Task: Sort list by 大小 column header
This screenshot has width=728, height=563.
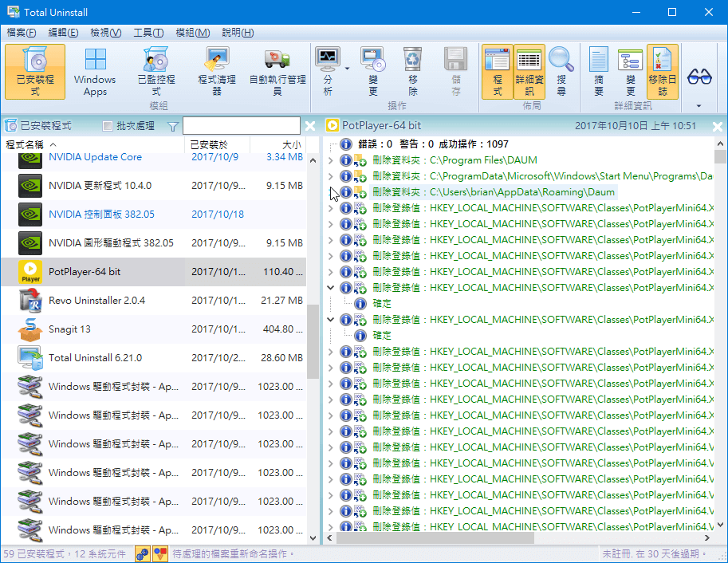Action: click(x=292, y=145)
